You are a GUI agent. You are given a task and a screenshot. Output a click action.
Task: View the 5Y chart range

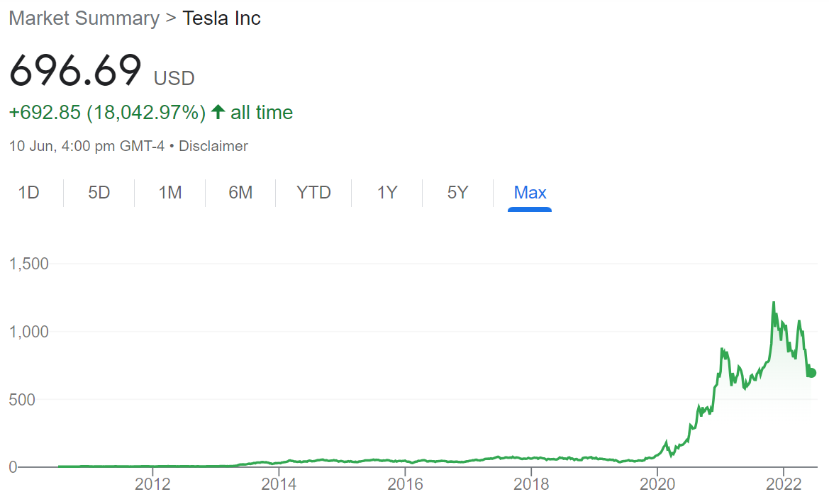(457, 192)
